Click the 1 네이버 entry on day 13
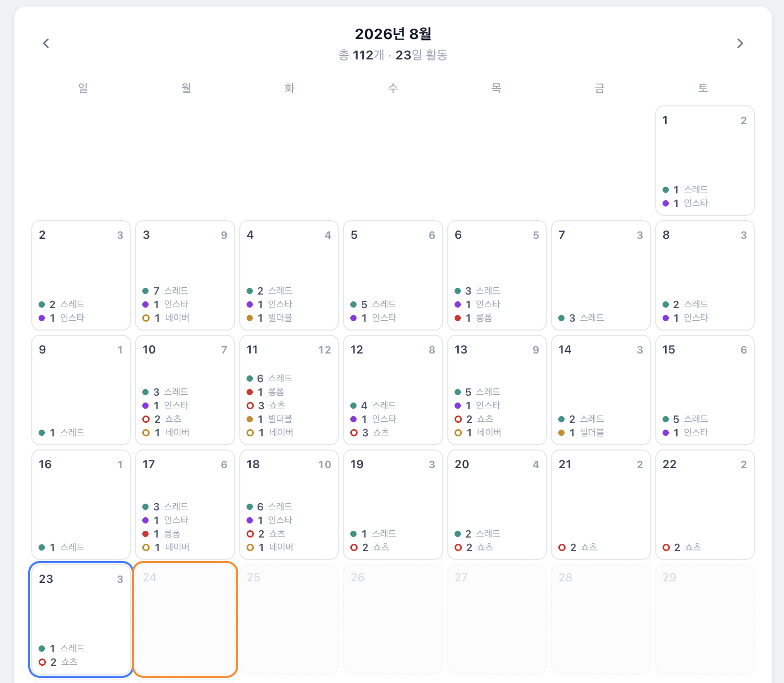This screenshot has width=784, height=683. (478, 433)
